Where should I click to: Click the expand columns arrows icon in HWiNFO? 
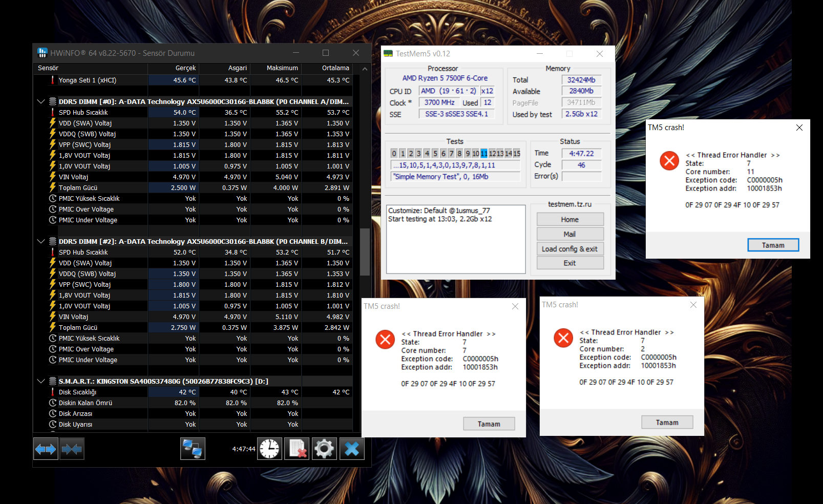point(46,449)
